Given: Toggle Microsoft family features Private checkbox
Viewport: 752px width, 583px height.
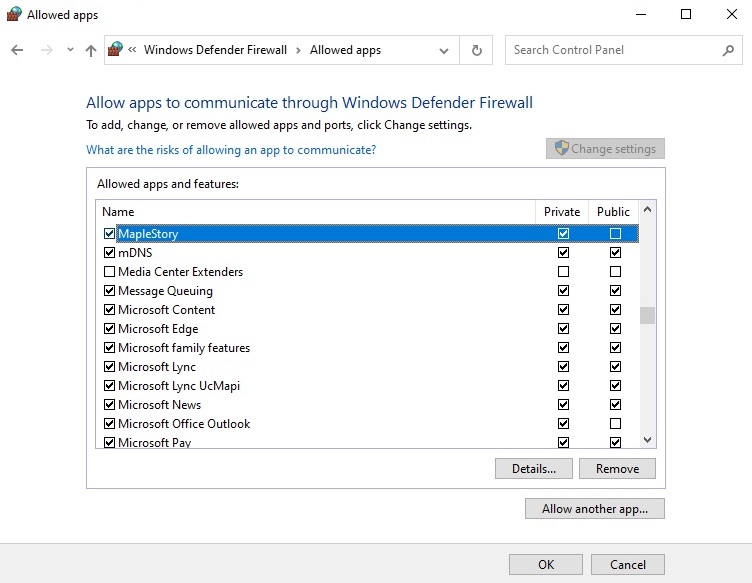Looking at the screenshot, I should 564,348.
